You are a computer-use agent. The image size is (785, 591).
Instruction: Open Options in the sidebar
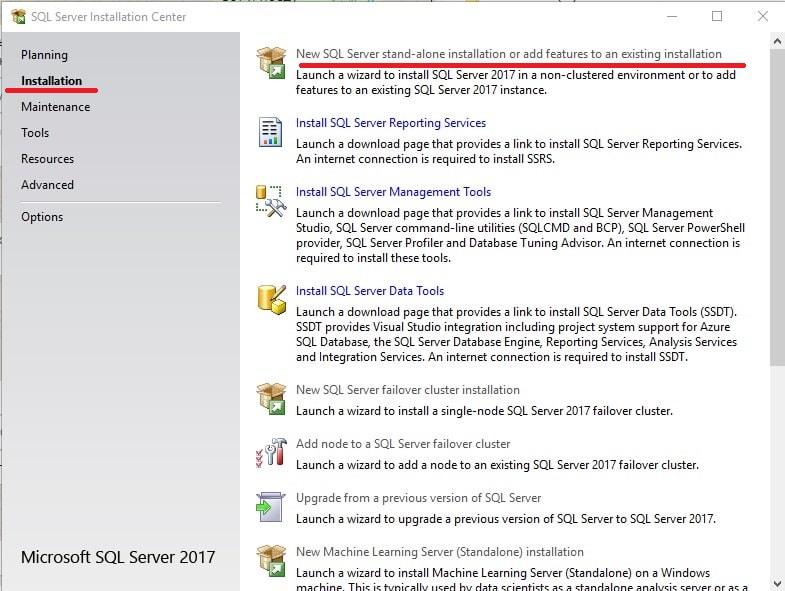(x=42, y=217)
